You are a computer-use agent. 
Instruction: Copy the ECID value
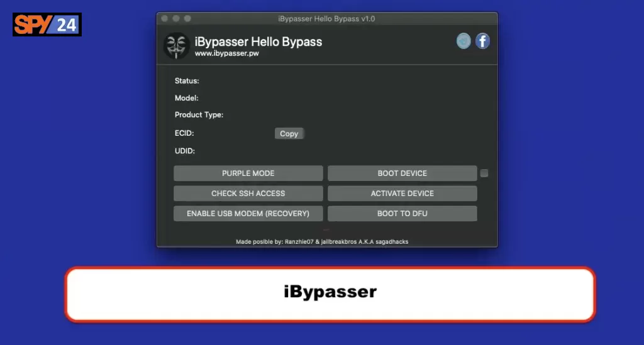(289, 134)
